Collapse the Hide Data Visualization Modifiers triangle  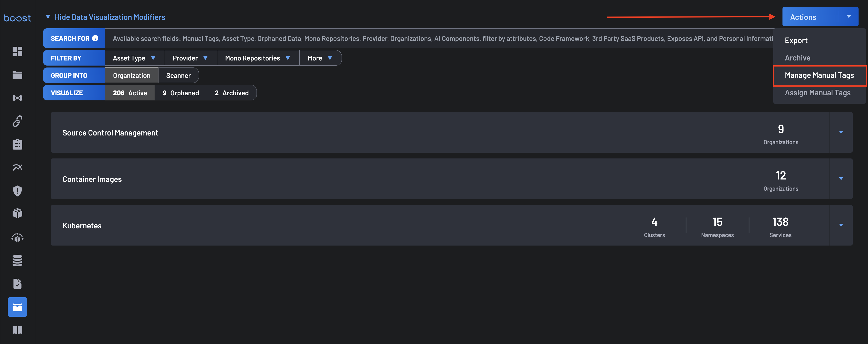coord(48,17)
